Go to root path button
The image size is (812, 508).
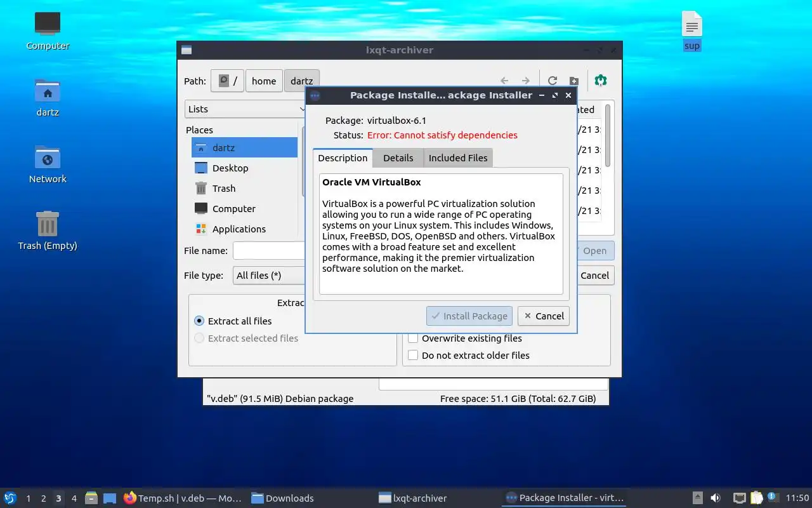click(227, 81)
